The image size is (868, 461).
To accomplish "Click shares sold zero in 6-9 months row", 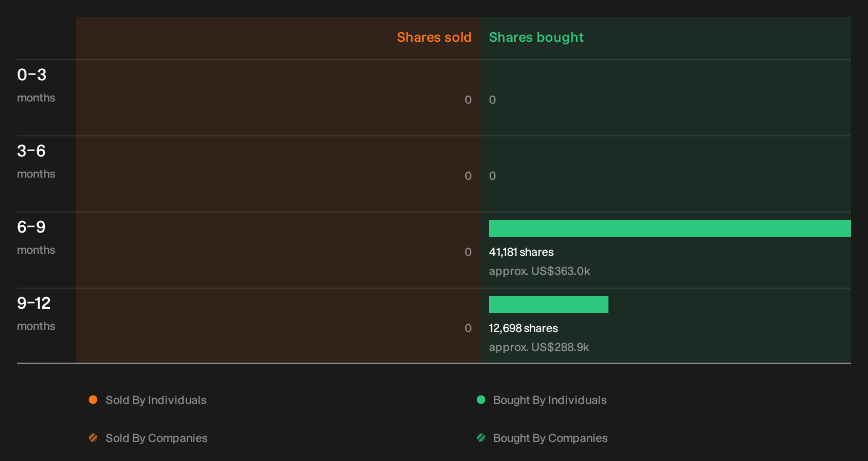I will [x=468, y=252].
